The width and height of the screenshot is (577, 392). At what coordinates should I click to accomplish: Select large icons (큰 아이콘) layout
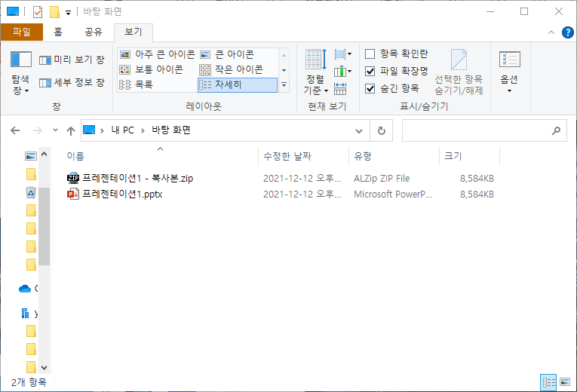click(x=227, y=54)
